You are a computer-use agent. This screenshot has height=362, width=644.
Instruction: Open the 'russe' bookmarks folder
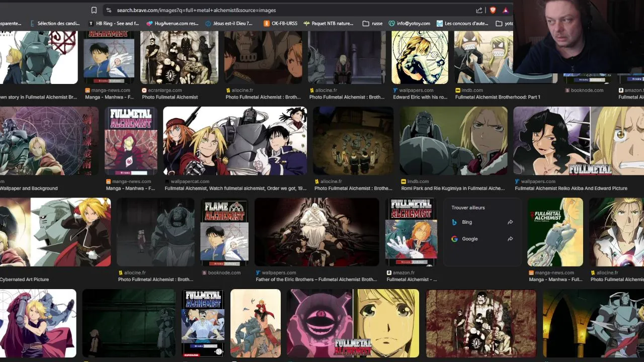coord(372,23)
